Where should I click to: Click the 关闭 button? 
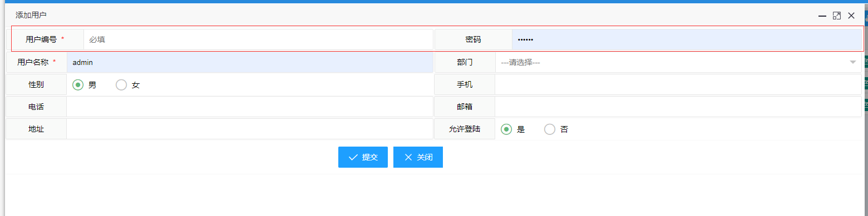point(418,157)
